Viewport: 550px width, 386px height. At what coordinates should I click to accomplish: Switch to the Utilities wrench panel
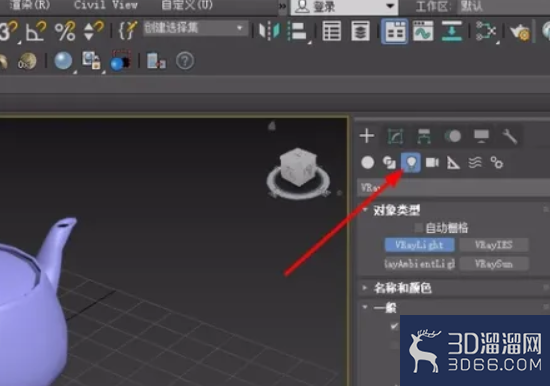[x=510, y=136]
